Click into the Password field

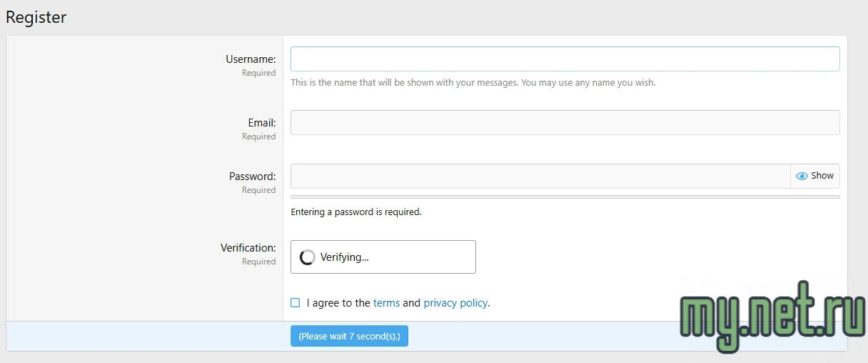pos(540,176)
